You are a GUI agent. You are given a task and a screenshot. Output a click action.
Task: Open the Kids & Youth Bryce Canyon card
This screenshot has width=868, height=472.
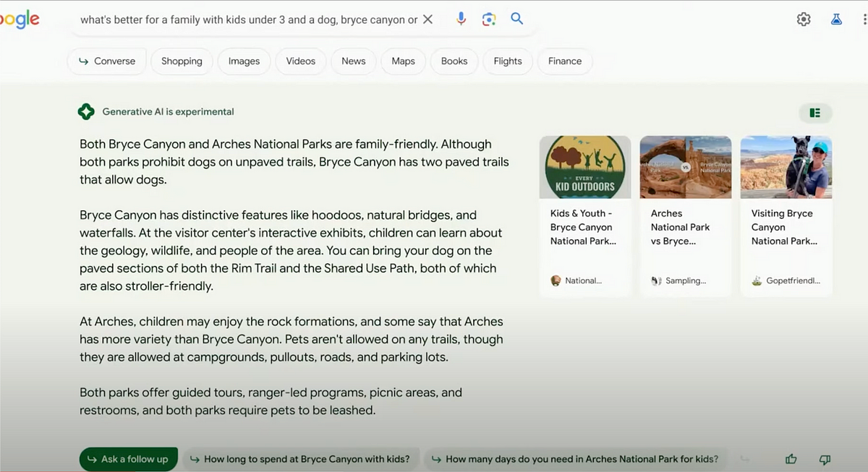[x=584, y=215]
